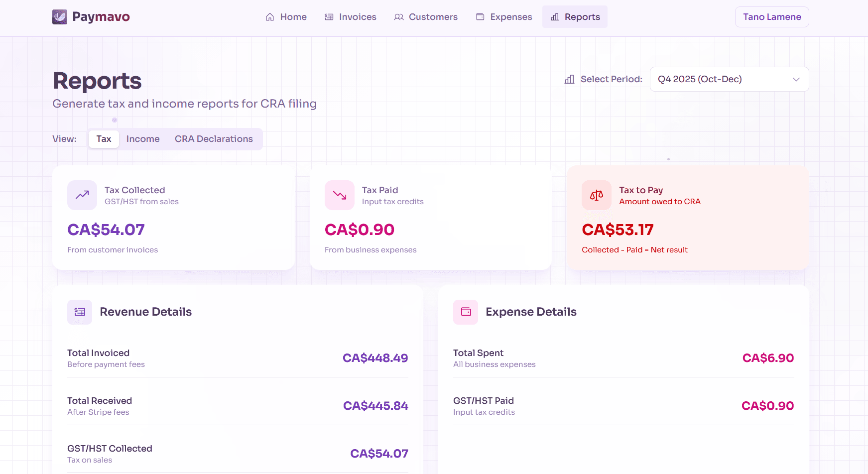Screen dimensions: 868x474
Task: Click the CA$53.17 Tax to Pay amount
Action: (x=618, y=230)
